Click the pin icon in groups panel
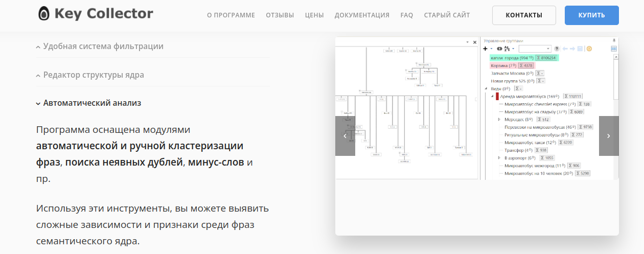644x254 pixels. pos(614,40)
